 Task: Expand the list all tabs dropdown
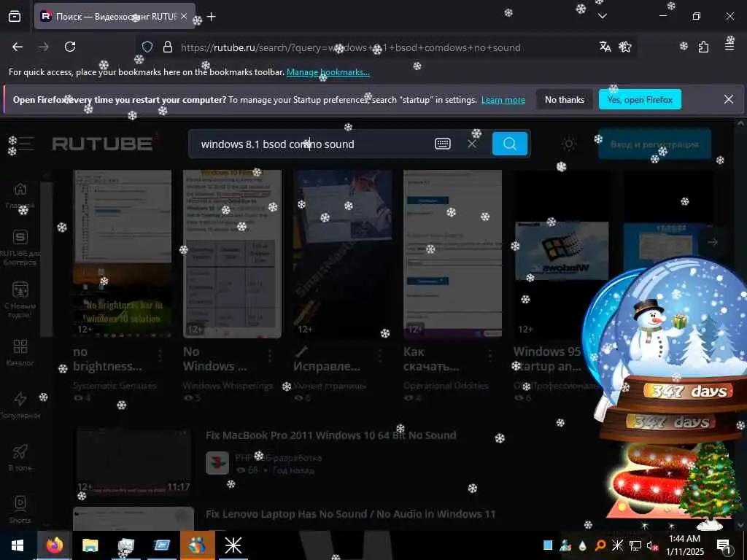602,16
